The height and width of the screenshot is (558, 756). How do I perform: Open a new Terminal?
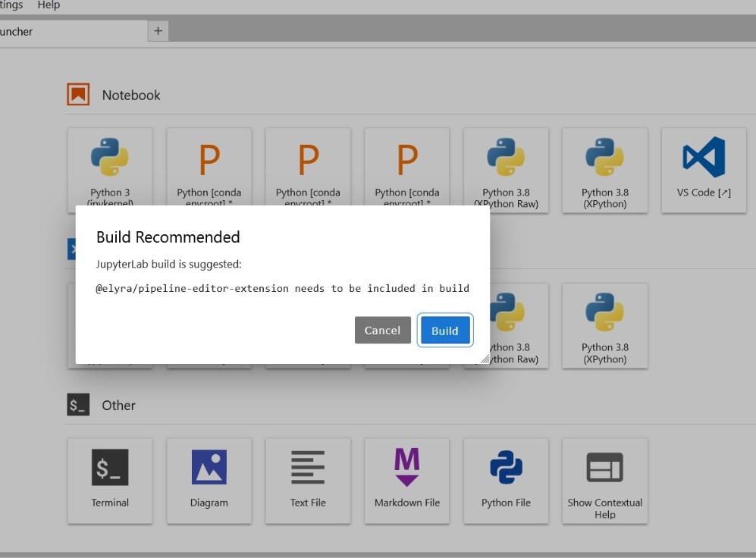click(110, 479)
